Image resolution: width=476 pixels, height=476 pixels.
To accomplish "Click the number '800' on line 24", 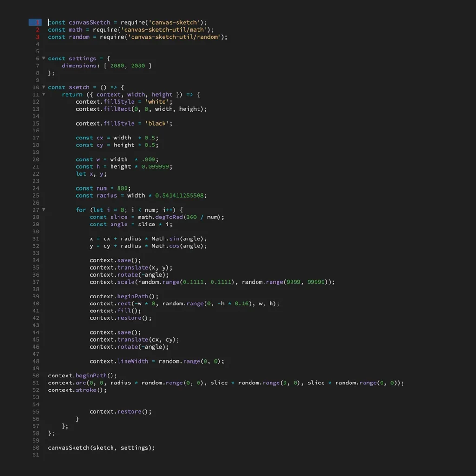I will click(x=122, y=188).
